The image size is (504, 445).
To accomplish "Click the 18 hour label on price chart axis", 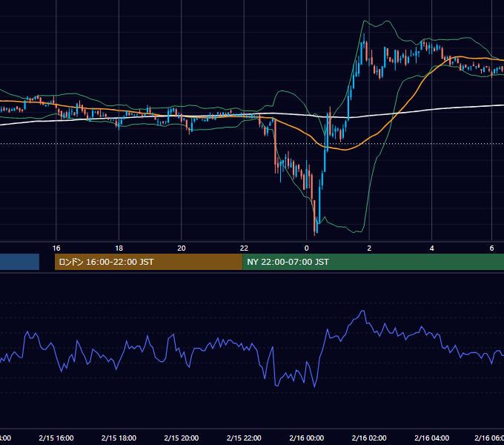I will click(119, 248).
